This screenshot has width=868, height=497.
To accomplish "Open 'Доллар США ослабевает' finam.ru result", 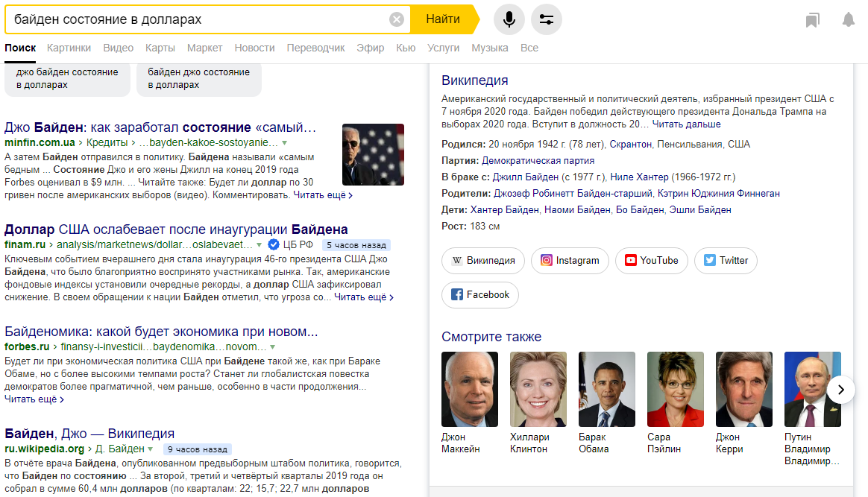I will coord(176,229).
